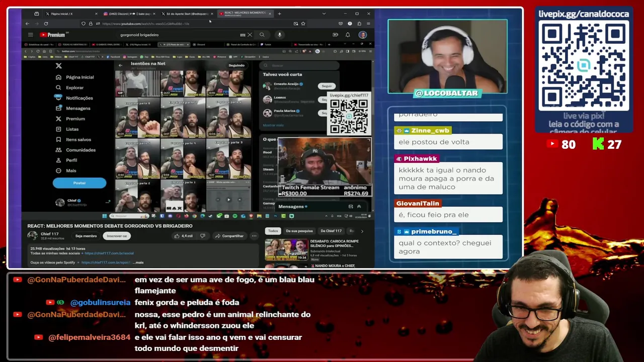Click the blue Postar button
Viewport: 644px width, 362px height.
click(79, 183)
